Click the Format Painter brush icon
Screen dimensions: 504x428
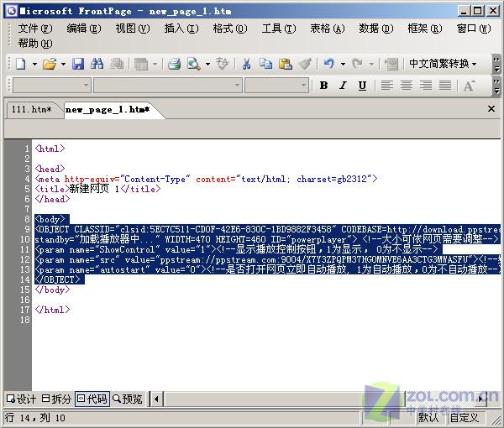305,64
